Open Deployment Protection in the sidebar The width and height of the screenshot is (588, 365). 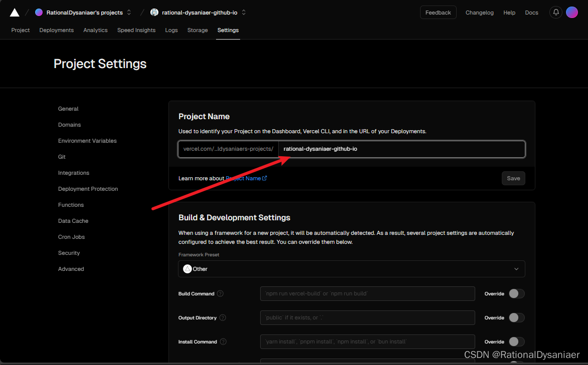coord(88,189)
